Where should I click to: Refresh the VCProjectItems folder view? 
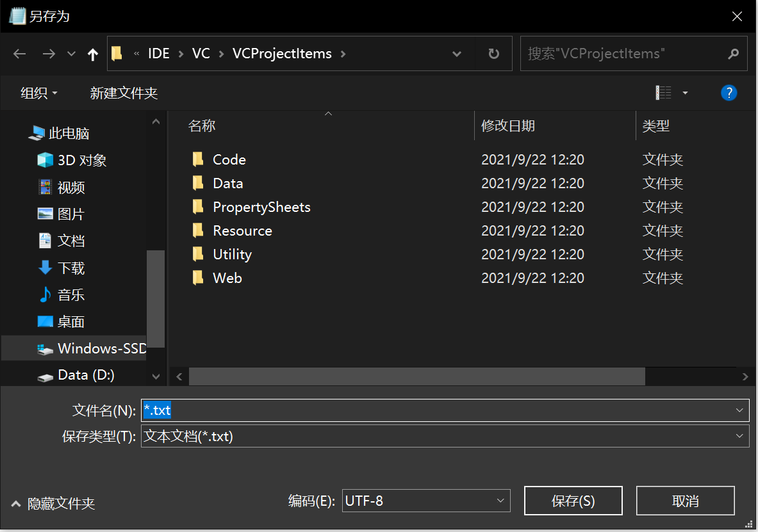click(x=493, y=53)
